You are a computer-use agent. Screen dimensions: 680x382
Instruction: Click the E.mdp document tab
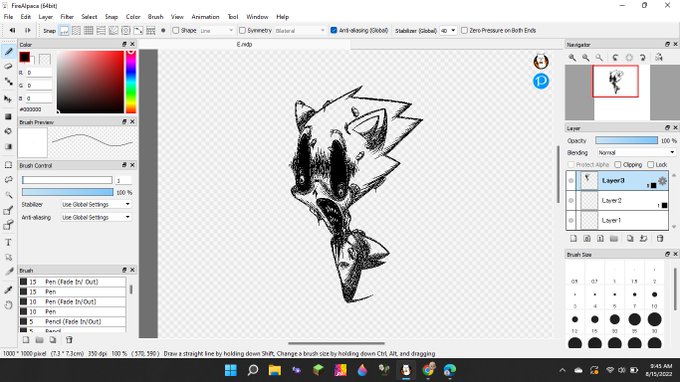tap(244, 44)
